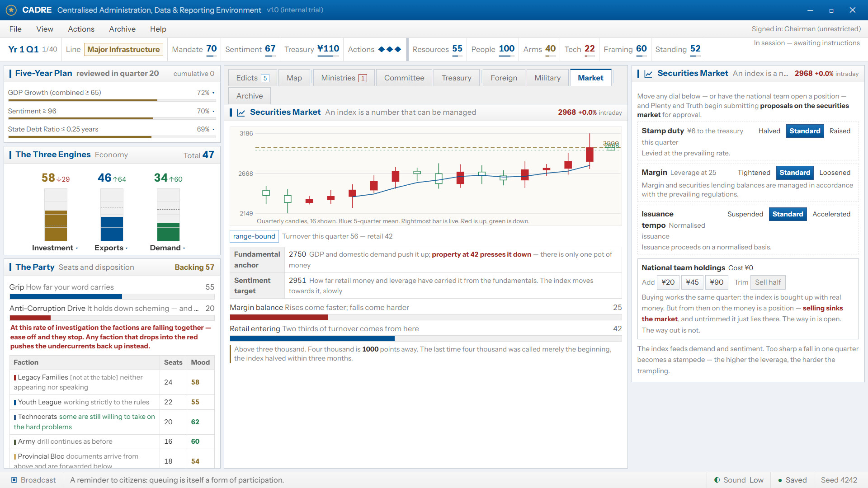Select the Legacy Families faction row
The image size is (868, 488).
112,382
